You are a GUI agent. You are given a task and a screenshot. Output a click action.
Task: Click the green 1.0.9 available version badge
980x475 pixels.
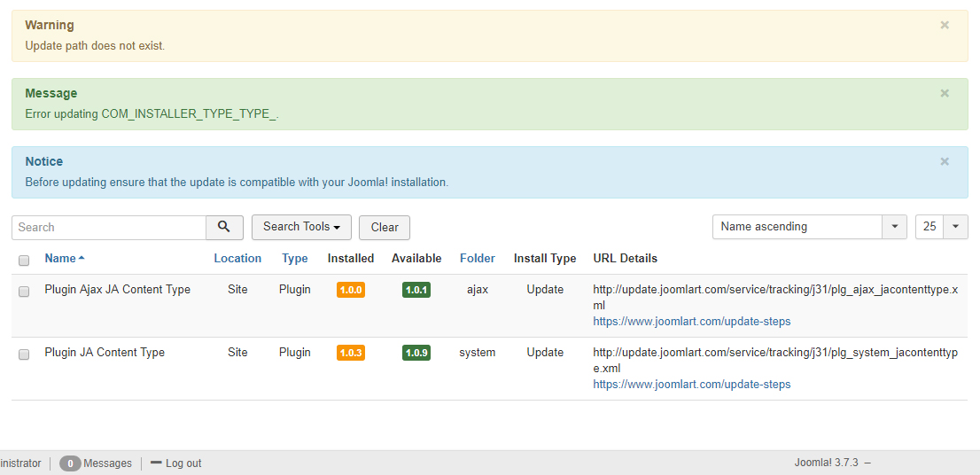coord(416,353)
